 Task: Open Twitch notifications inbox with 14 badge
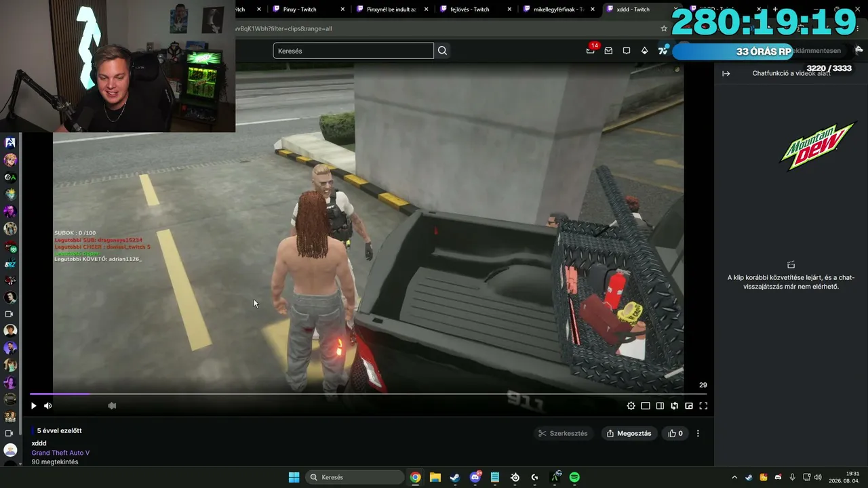point(591,50)
